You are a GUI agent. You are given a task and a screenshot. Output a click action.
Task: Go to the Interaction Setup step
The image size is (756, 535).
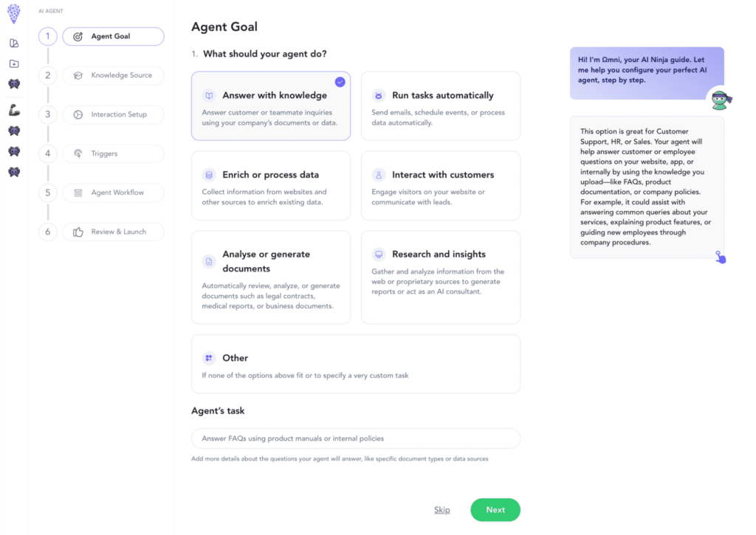(113, 114)
